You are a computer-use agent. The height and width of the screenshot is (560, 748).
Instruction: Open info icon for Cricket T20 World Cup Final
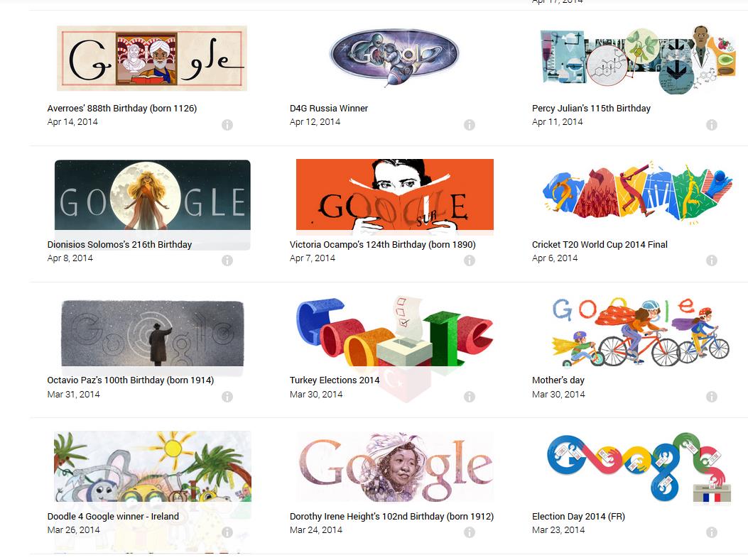pos(711,260)
